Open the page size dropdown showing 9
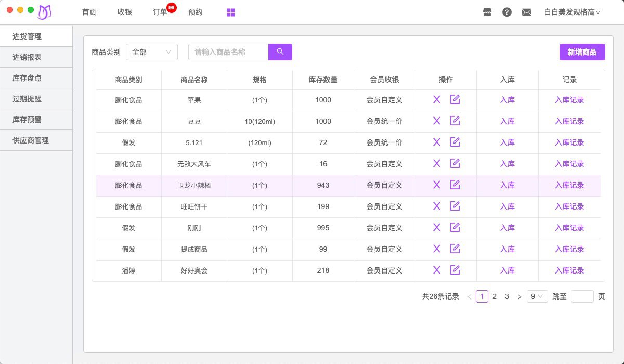Image resolution: width=624 pixels, height=364 pixels. pyautogui.click(x=537, y=296)
